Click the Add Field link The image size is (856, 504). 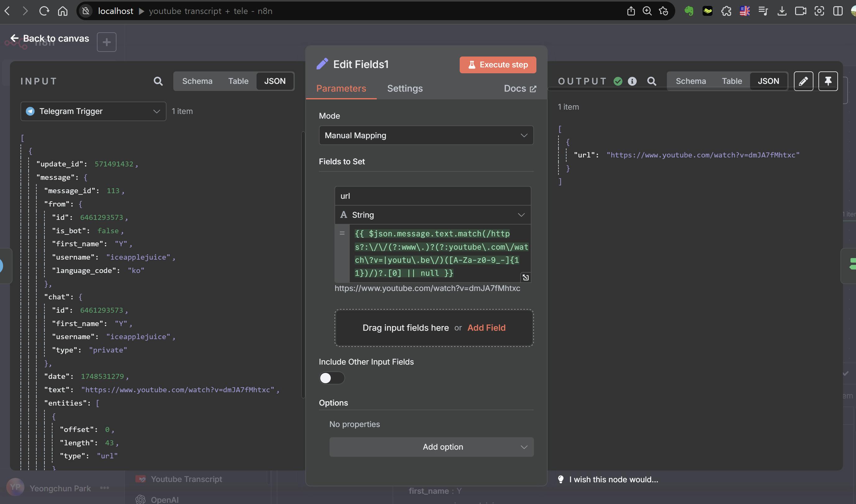[x=486, y=328]
